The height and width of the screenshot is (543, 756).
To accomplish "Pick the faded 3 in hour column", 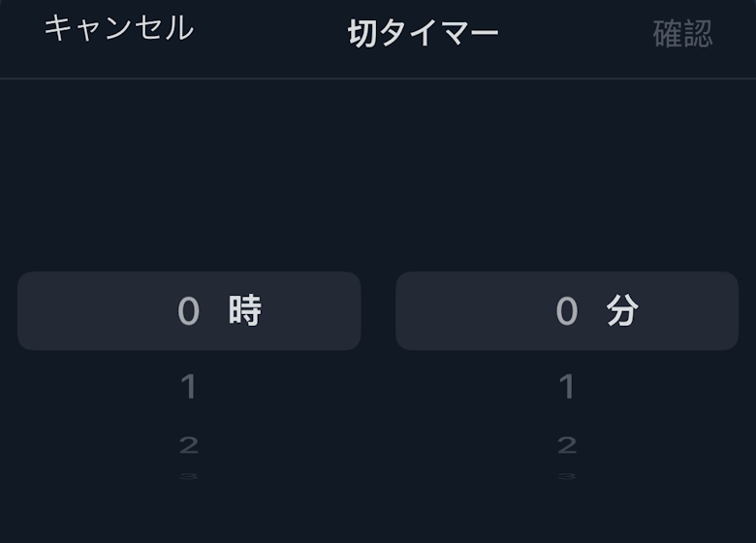I will (189, 476).
